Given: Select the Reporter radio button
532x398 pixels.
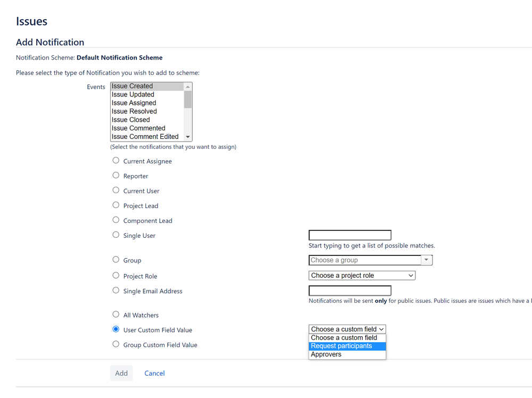Looking at the screenshot, I should tap(116, 175).
